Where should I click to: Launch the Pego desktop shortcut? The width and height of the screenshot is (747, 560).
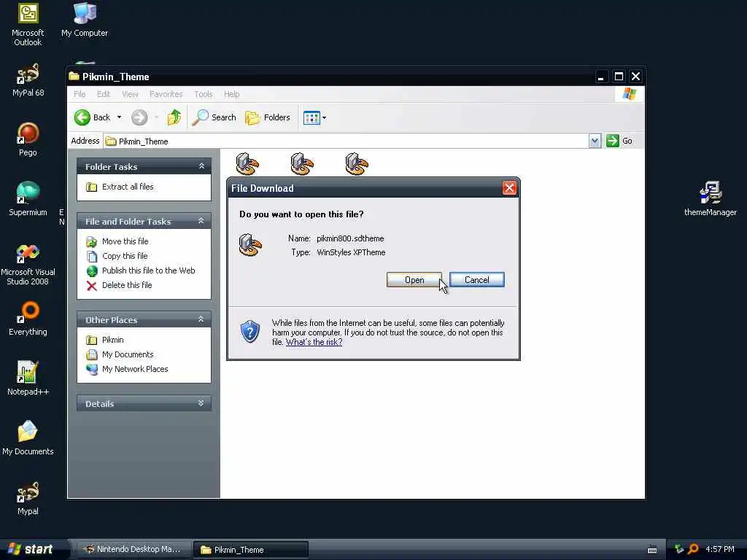[x=28, y=139]
